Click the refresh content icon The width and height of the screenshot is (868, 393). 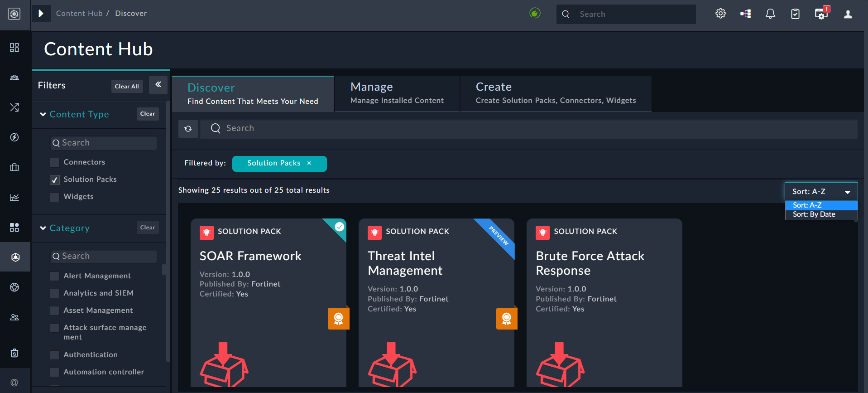click(188, 129)
